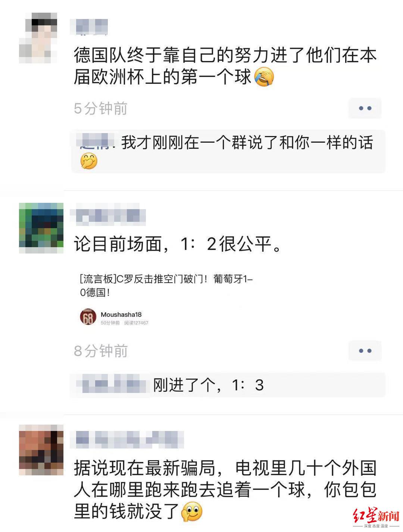
Task: Click the Moushasha18 author name
Action: [121, 314]
